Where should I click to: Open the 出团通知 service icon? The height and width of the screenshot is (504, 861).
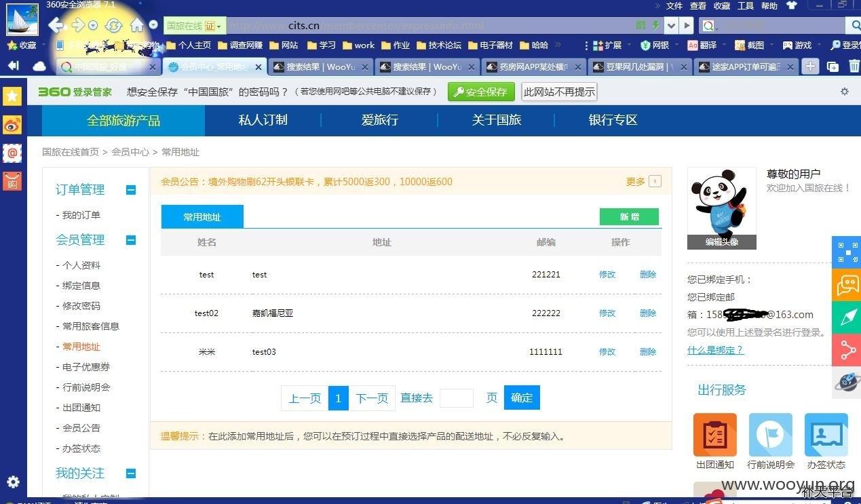point(715,435)
